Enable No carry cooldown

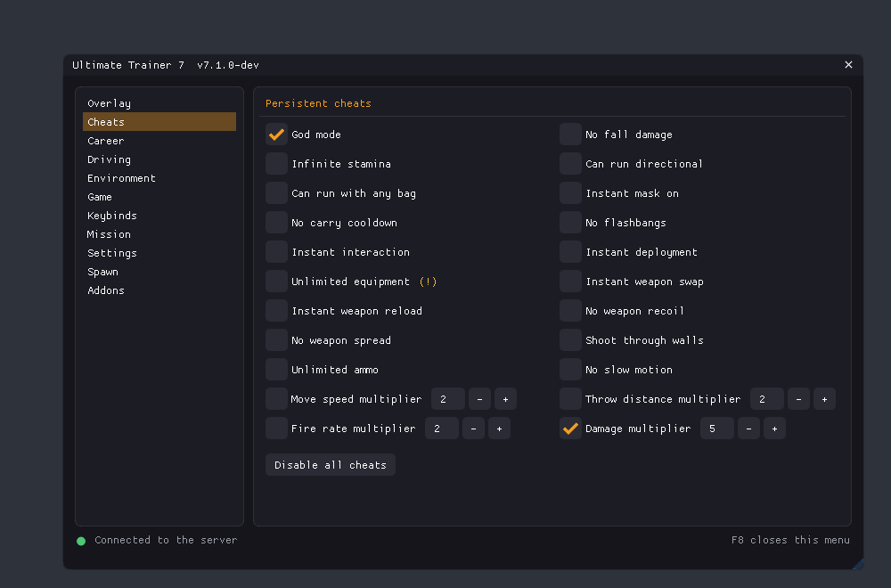coord(276,223)
